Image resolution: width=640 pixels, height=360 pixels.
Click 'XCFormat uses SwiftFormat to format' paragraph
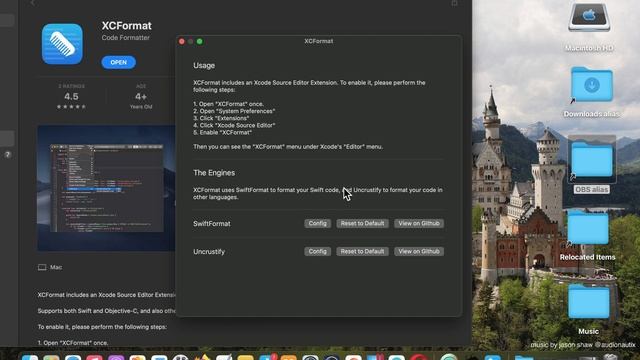318,193
